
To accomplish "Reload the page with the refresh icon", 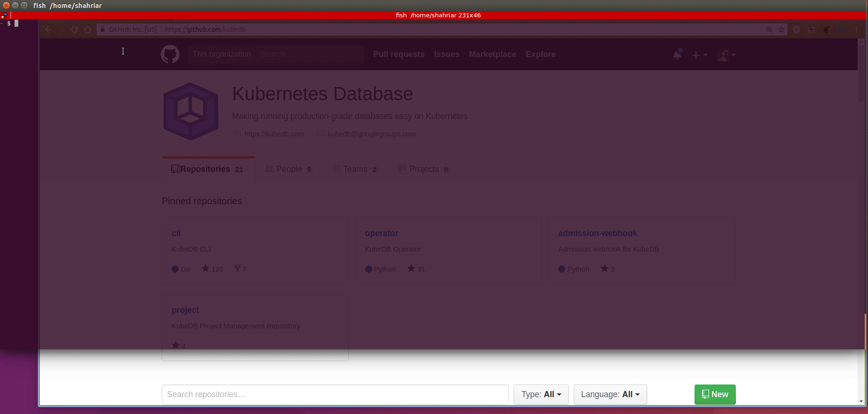I will [74, 30].
